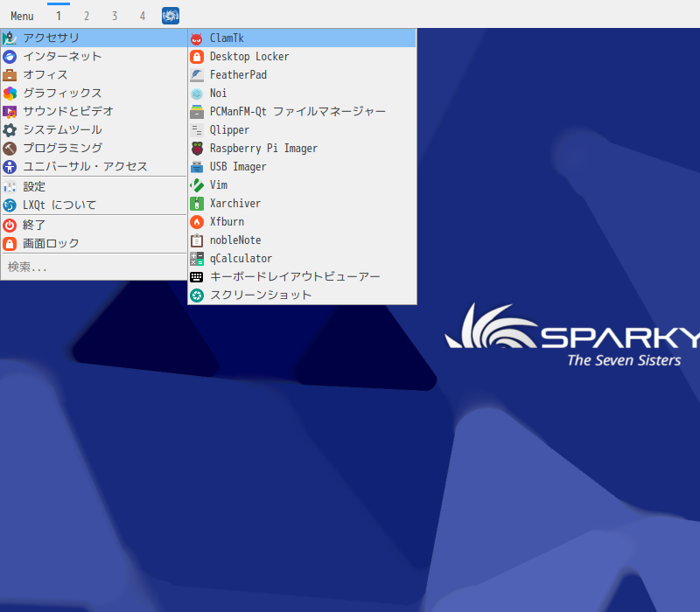
Task: Open LXQt について entry
Action: tap(94, 205)
